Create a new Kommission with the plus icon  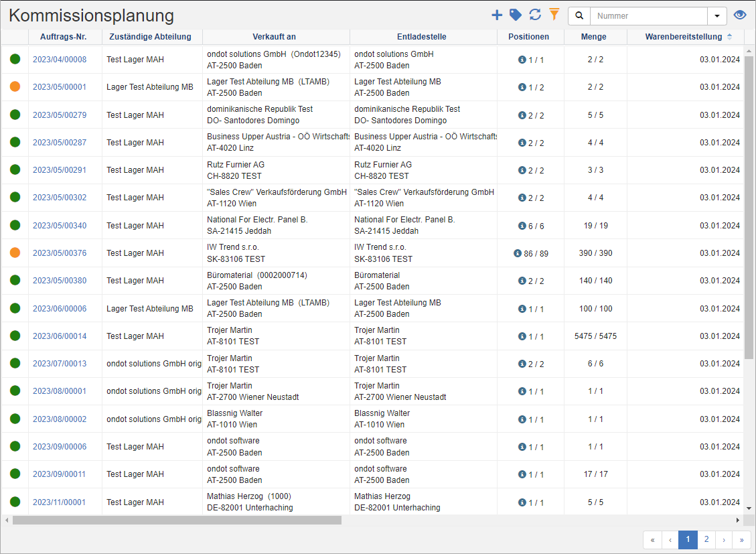coord(498,14)
